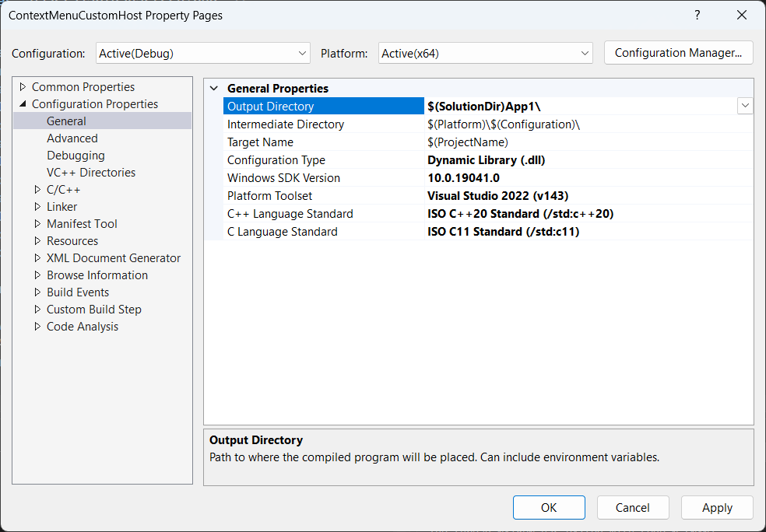Select VC++ Directories page

point(91,173)
